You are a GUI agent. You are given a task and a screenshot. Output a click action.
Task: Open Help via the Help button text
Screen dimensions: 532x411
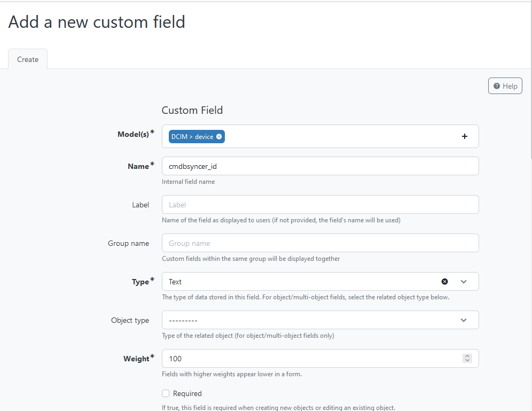(510, 86)
